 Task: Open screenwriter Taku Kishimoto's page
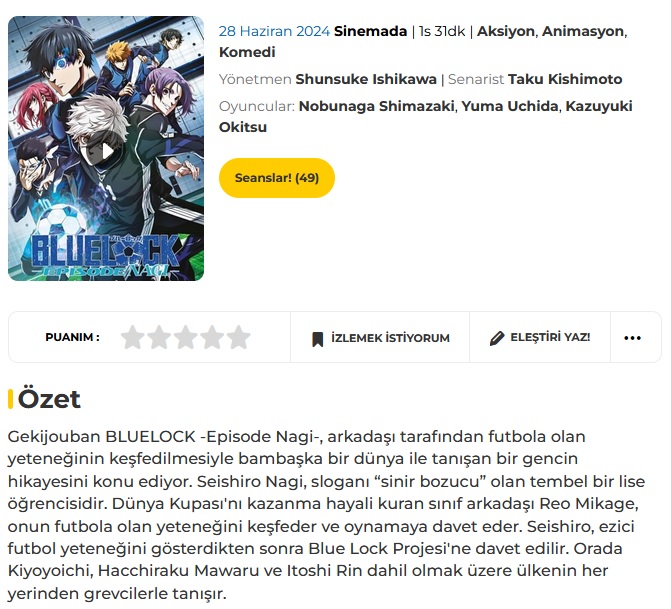(x=565, y=79)
